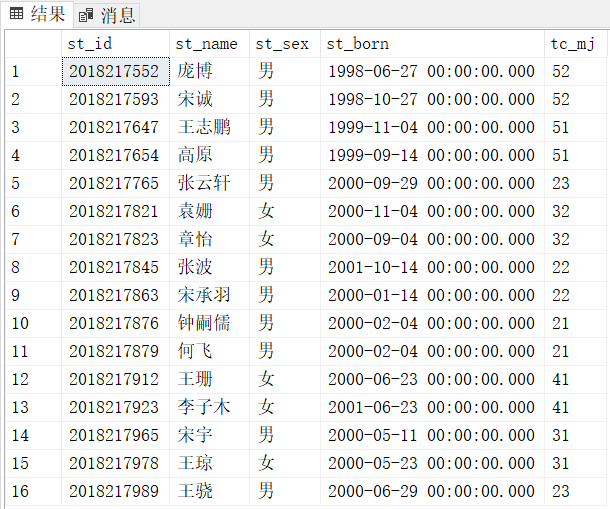Select the name cell 高原

click(x=209, y=156)
